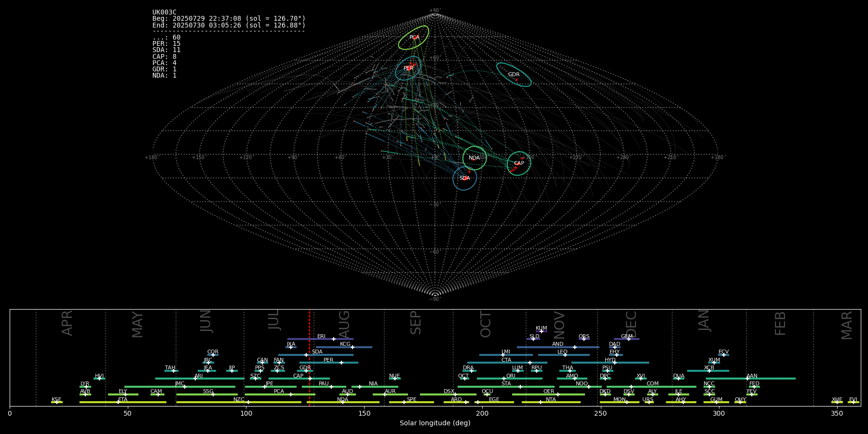Click the LYR shower label in timeline

85,384
